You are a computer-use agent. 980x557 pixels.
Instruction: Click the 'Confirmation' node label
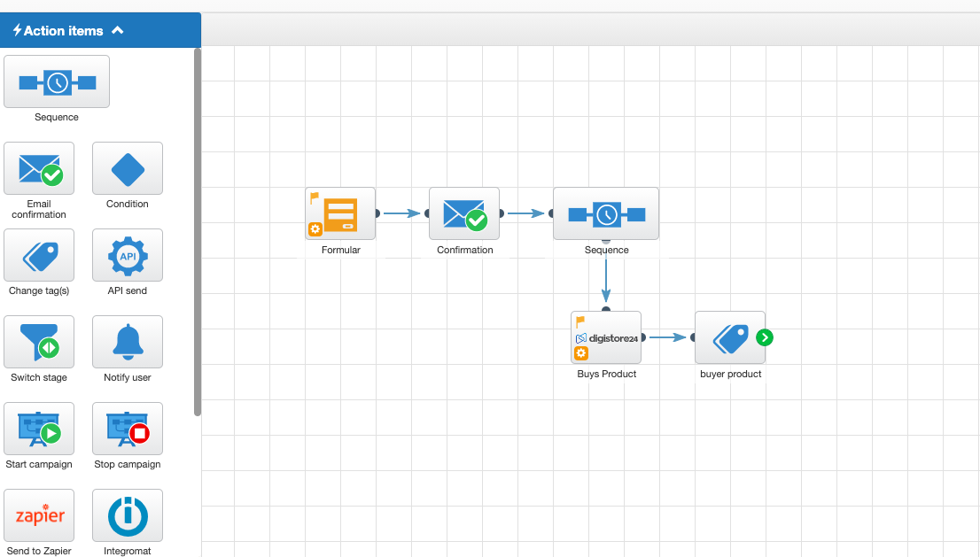[465, 250]
